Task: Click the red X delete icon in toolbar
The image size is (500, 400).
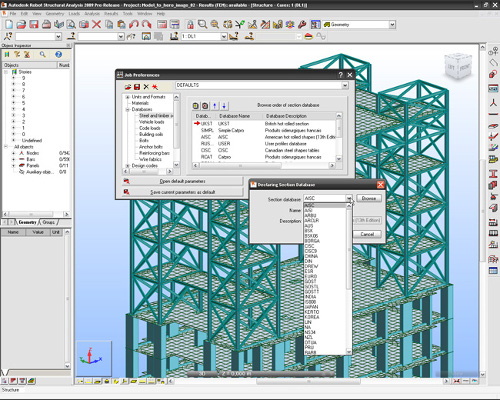Action: (x=97, y=24)
